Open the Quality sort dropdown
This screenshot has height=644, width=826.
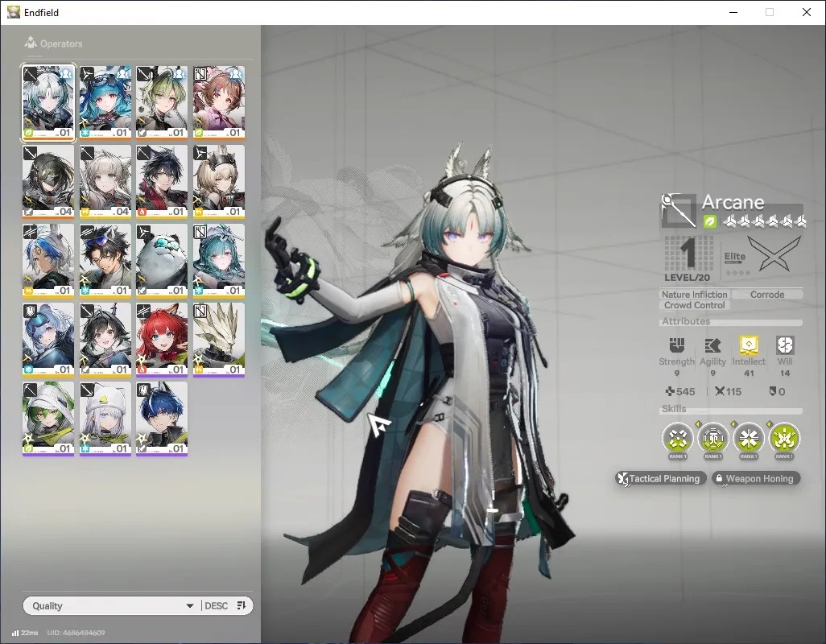coord(112,605)
